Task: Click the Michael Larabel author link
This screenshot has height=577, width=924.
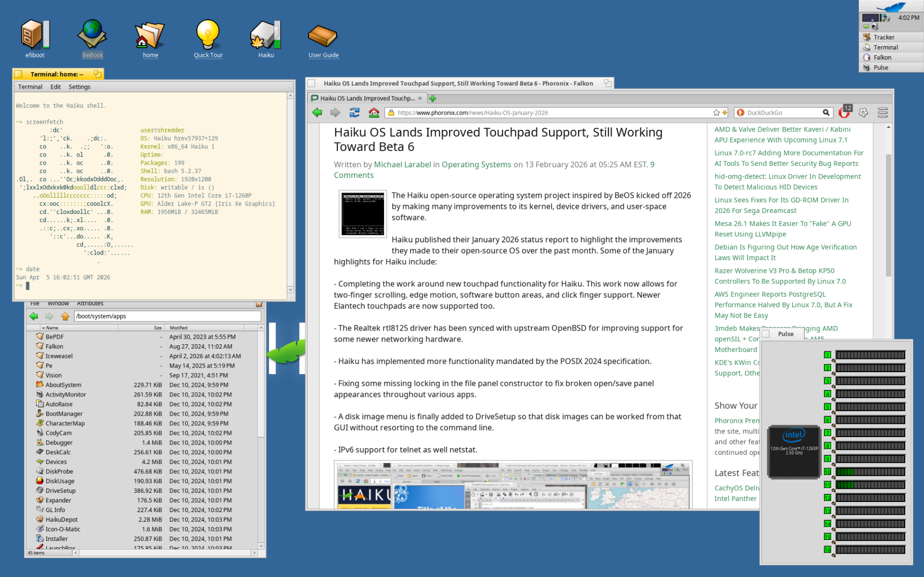Action: point(401,164)
